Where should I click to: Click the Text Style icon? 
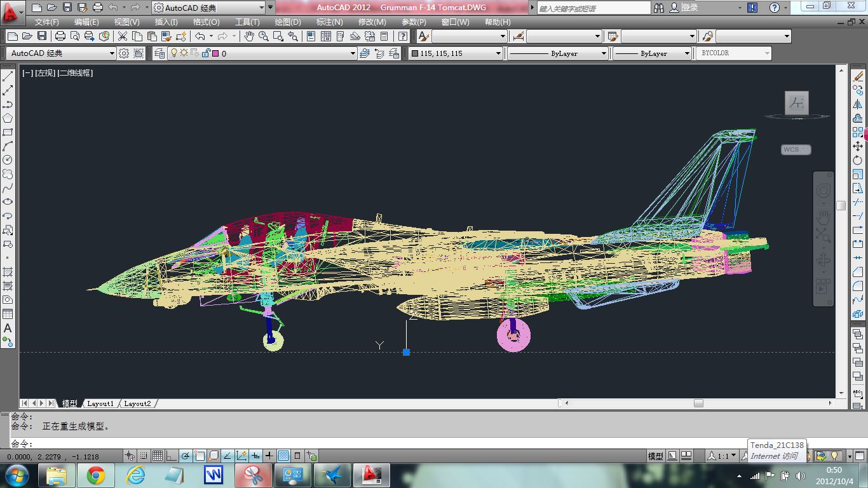424,36
